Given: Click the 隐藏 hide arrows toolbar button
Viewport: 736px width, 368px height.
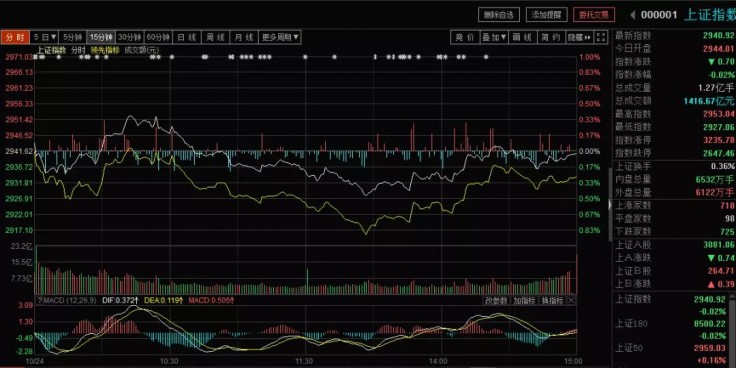Looking at the screenshot, I should (580, 37).
